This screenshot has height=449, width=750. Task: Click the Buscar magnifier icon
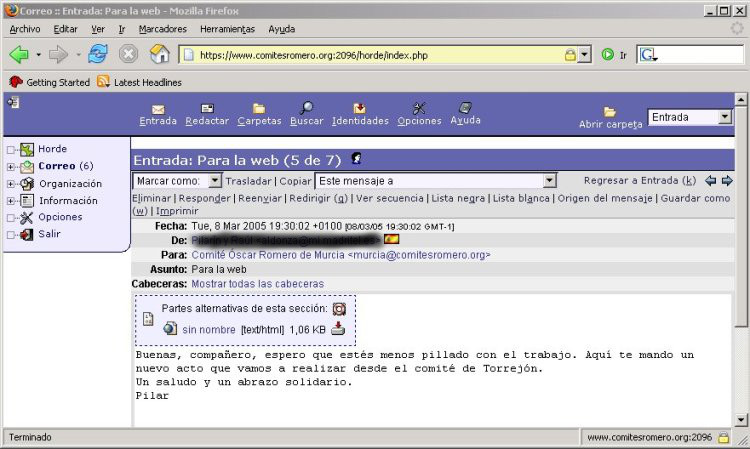pyautogui.click(x=307, y=108)
